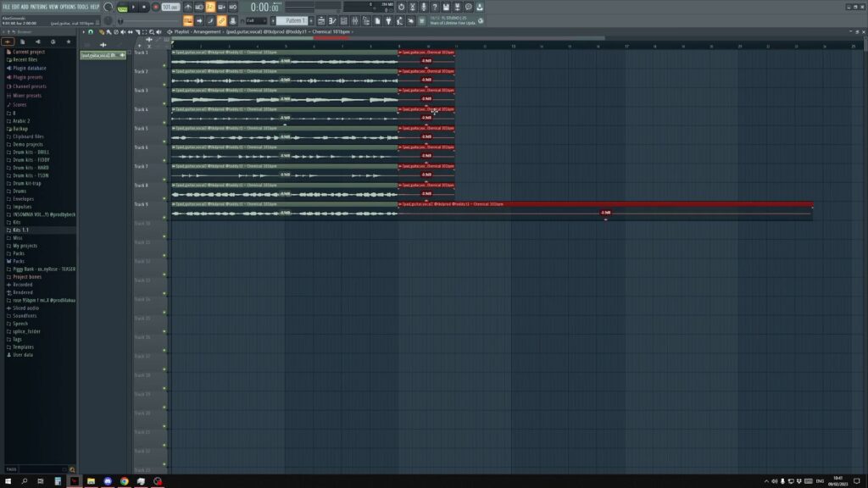Click the render/export audio icon
This screenshot has width=868, height=488.
coord(457,7)
